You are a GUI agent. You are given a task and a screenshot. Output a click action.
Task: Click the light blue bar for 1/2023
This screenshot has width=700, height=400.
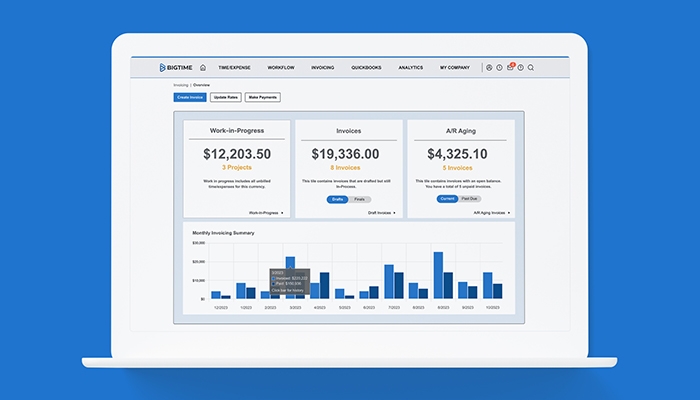click(x=241, y=291)
